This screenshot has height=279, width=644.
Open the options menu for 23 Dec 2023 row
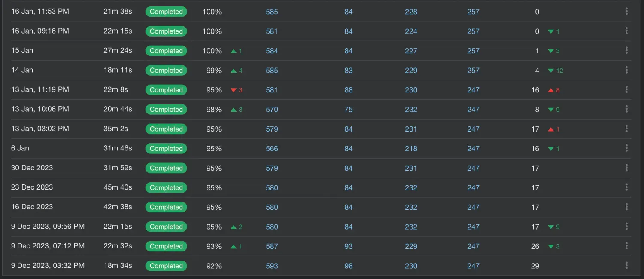[626, 187]
